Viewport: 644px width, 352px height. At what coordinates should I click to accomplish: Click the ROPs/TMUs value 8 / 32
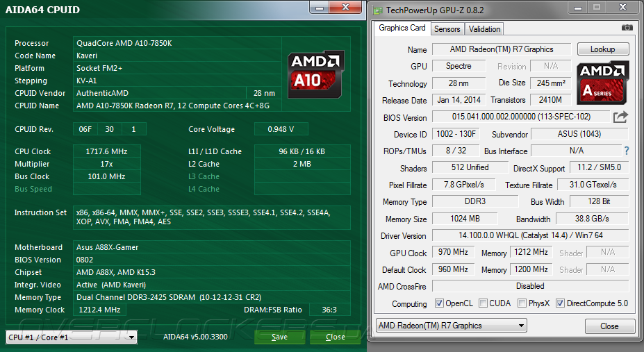click(456, 151)
